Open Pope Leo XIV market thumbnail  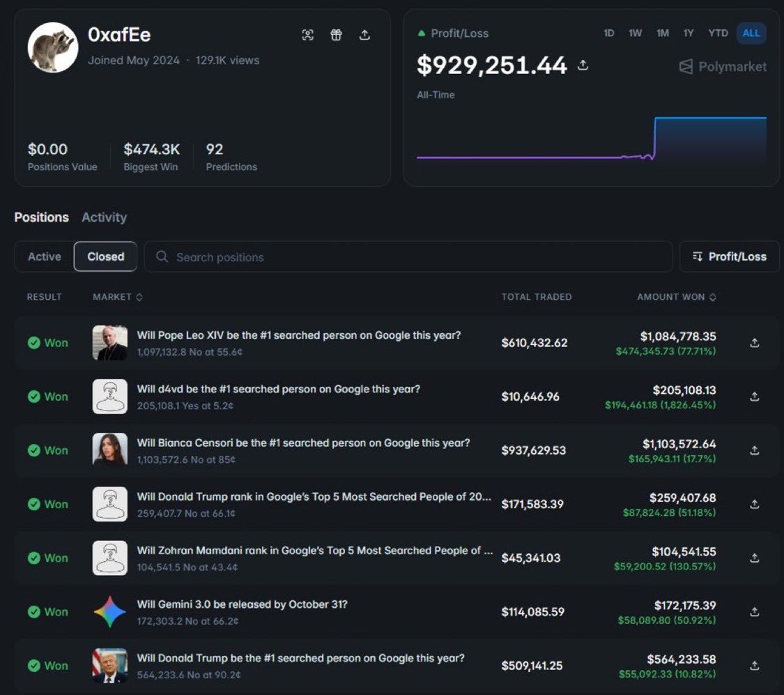tap(110, 343)
